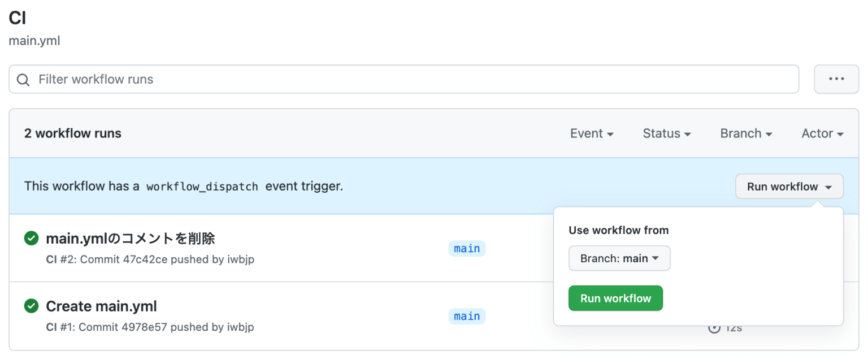
Task: Click the green Run workflow button
Action: coord(615,298)
